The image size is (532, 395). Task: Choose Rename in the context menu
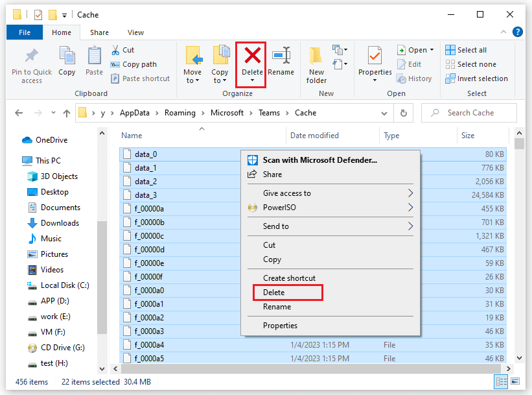click(277, 307)
